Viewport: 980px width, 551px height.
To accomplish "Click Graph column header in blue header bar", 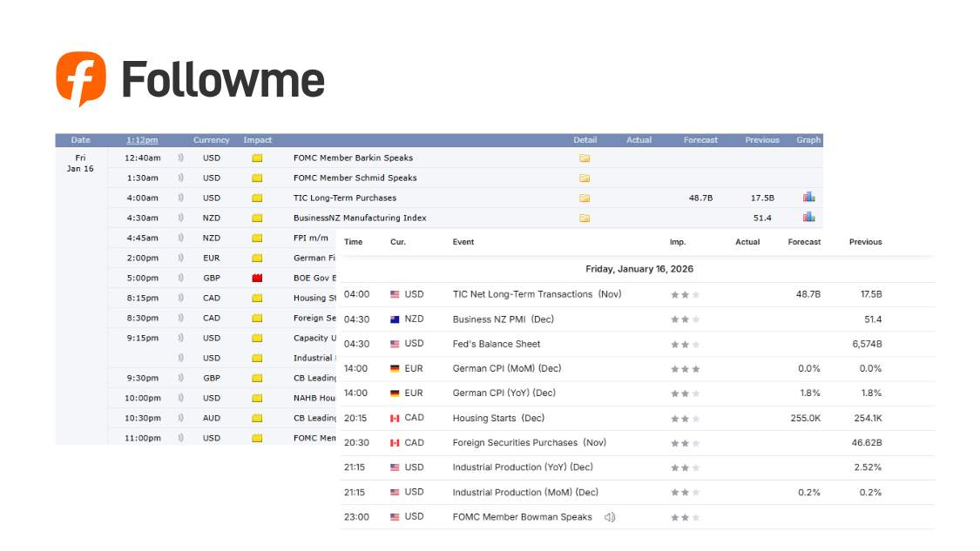I will (x=808, y=140).
